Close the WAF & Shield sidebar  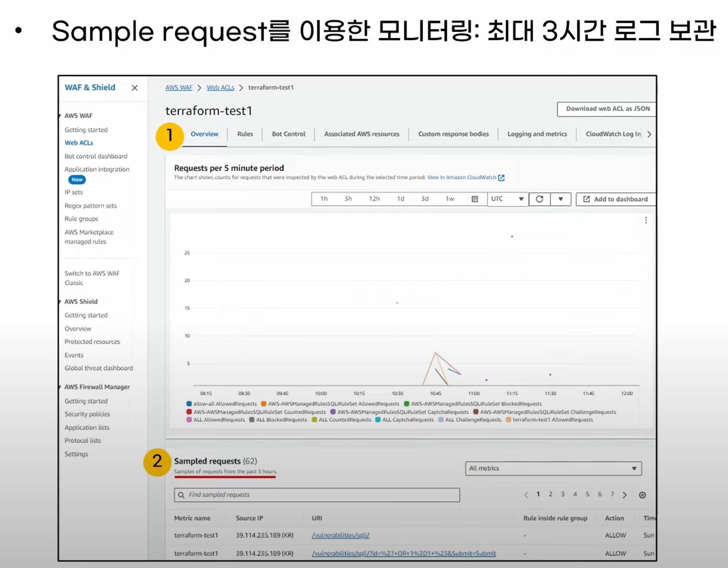click(x=135, y=88)
